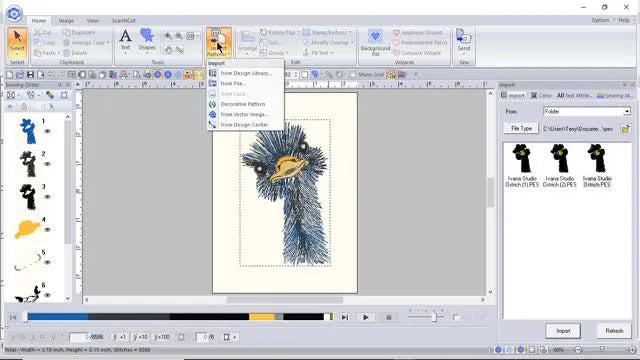Toggle visibility eye for sewing layer 1
Image resolution: width=640 pixels, height=360 pixels.
click(47, 131)
